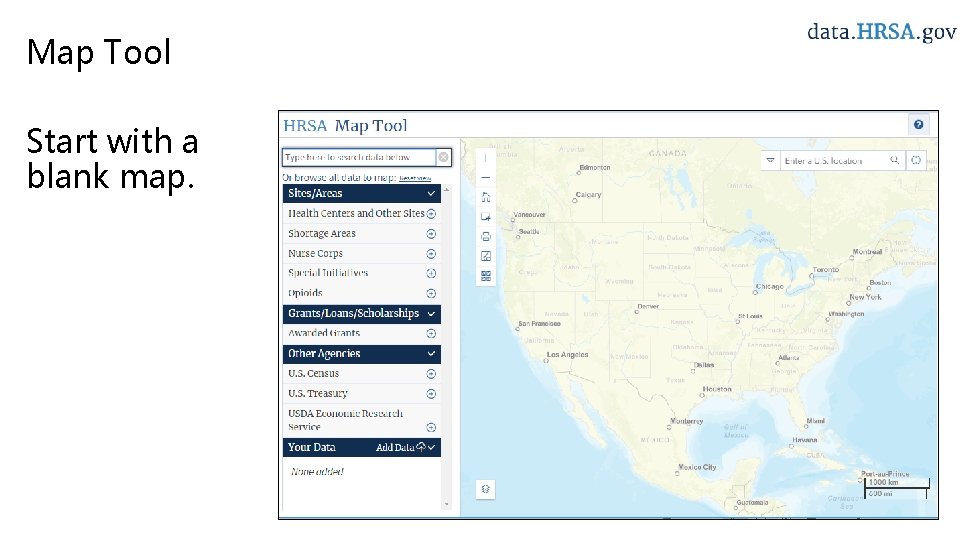This screenshot has width=960, height=540.
Task: Click Chicago on the map
Action: 770,287
